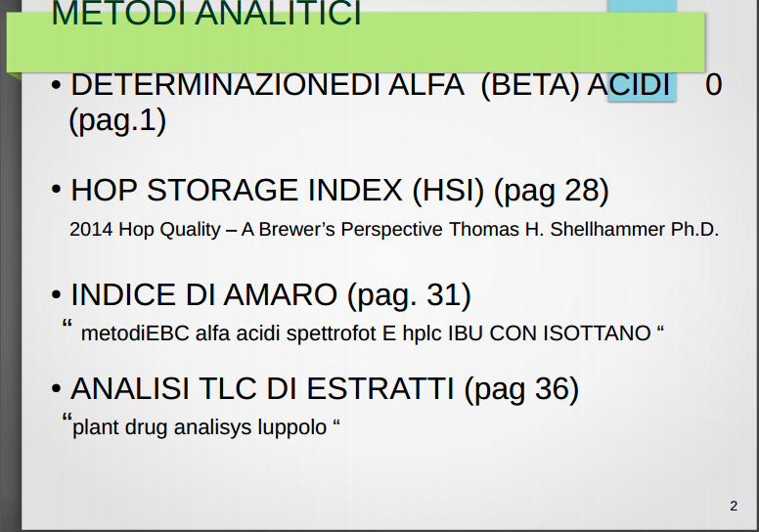
Task: Select the INDICE DI AMARO (pag. 31) bullet
Action: click(261, 294)
